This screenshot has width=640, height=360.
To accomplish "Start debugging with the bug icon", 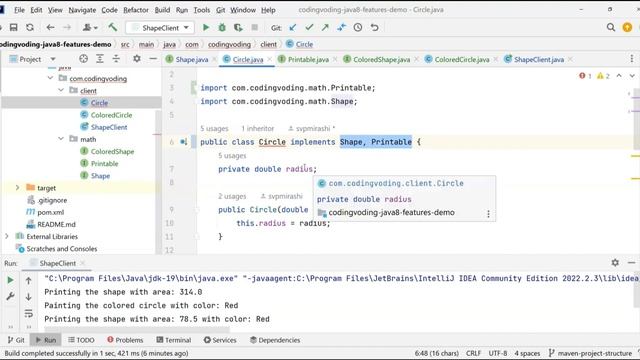I will coord(222,27).
